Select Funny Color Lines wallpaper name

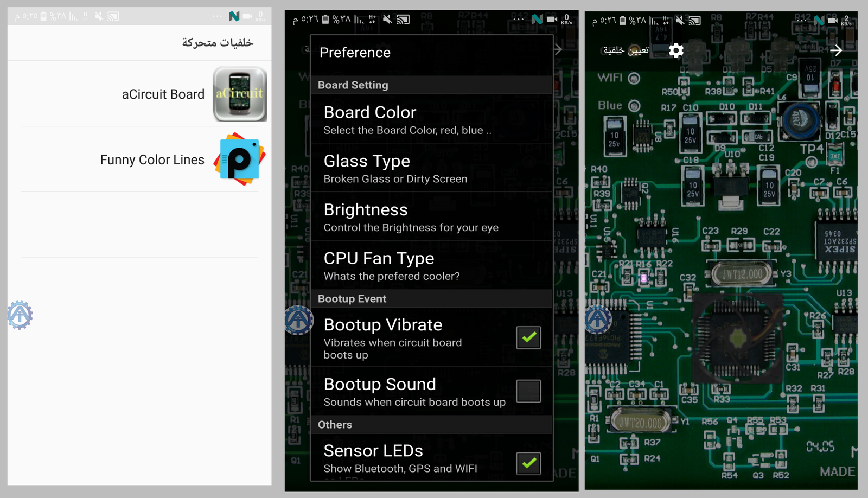point(152,160)
